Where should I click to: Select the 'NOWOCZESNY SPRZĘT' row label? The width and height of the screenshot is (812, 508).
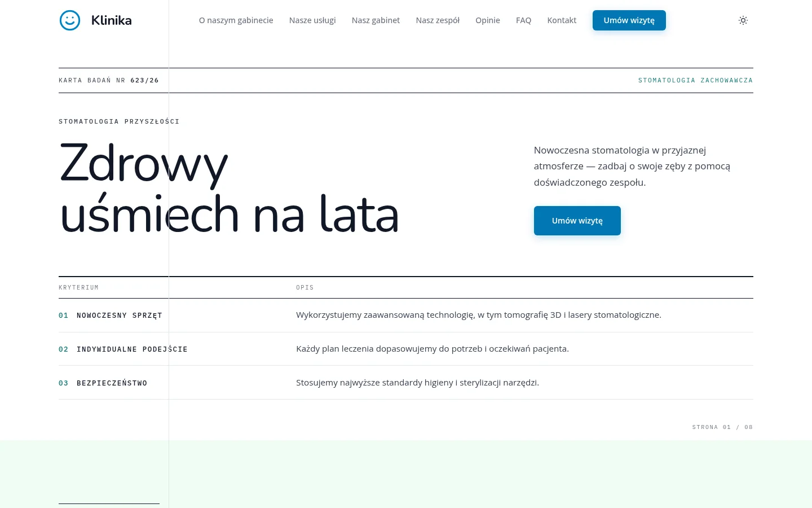point(120,316)
